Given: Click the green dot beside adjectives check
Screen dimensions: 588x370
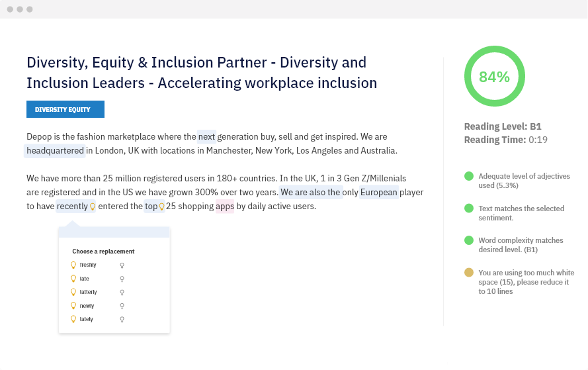Looking at the screenshot, I should (469, 176).
